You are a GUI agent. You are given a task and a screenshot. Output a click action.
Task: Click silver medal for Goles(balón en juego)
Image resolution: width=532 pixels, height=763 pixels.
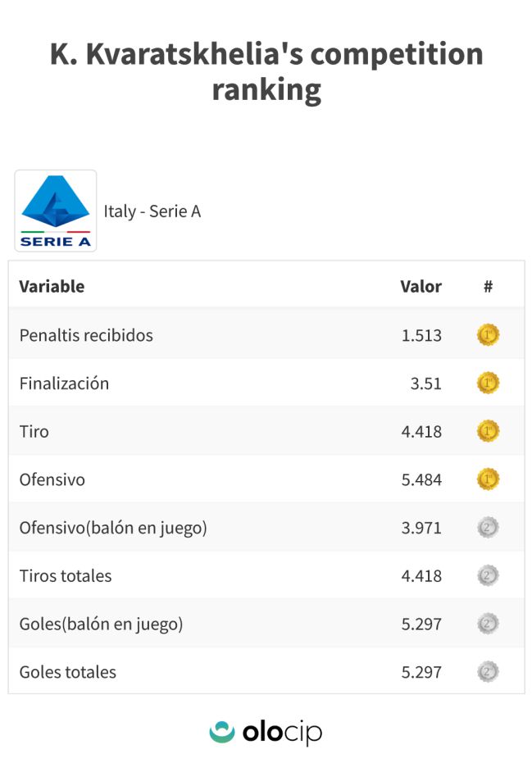click(489, 624)
